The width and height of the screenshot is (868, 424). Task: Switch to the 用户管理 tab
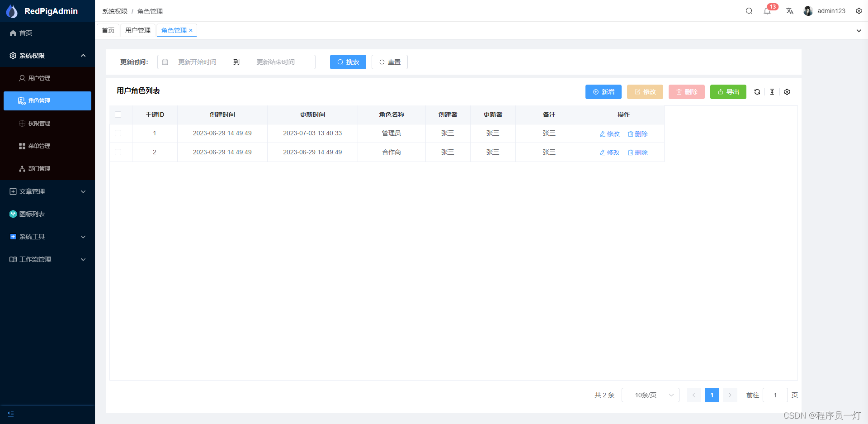pos(138,30)
